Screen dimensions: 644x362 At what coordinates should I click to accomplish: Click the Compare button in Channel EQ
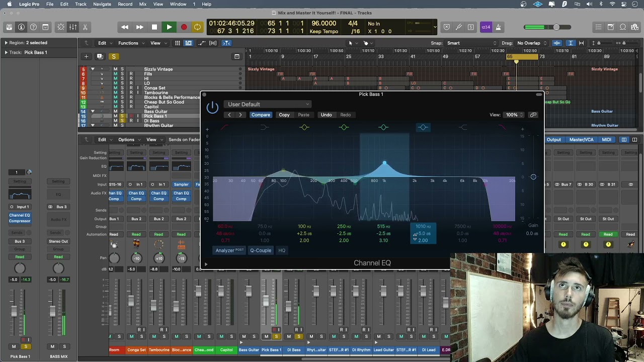click(x=261, y=115)
